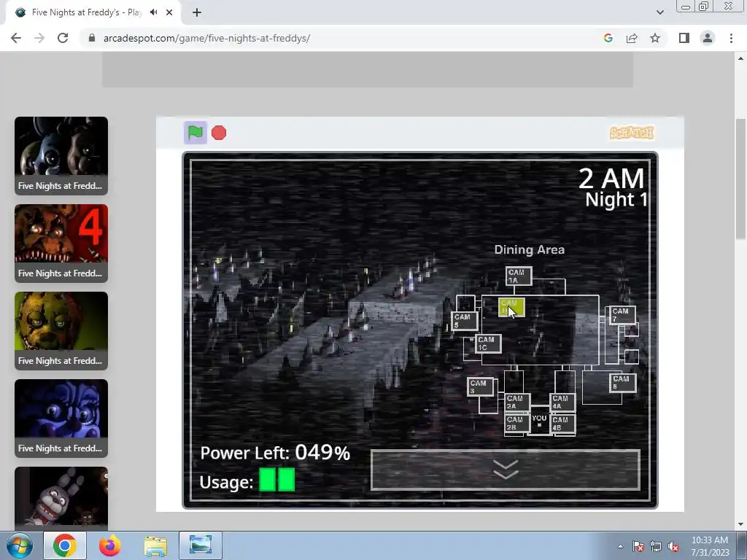
Task: Go back in browser
Action: pos(16,38)
